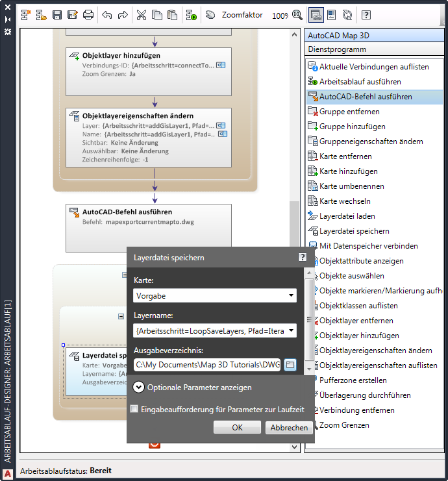Select Objektlayereigenschaften ändern workflow step
The image size is (448, 481).
(x=149, y=138)
